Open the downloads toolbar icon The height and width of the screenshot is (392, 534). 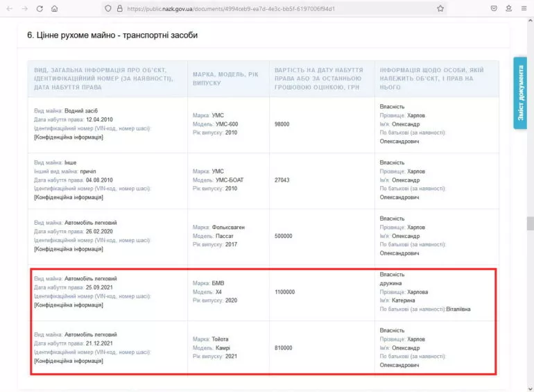point(509,8)
